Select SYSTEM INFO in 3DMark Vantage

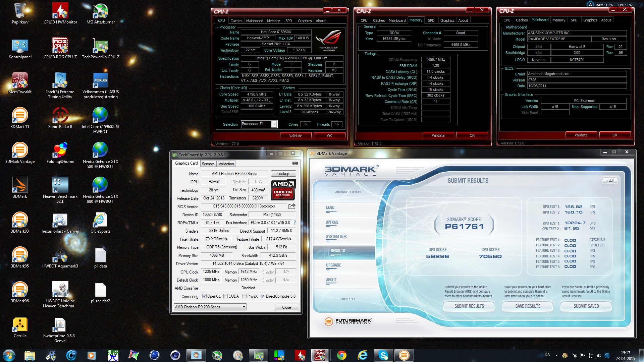point(336,237)
